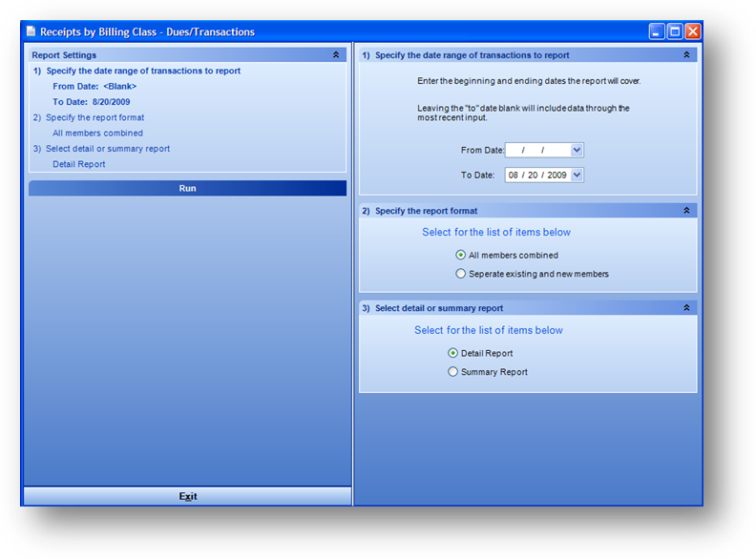Select 'All members combined' radio button
This screenshot has width=756, height=559.
(x=460, y=255)
